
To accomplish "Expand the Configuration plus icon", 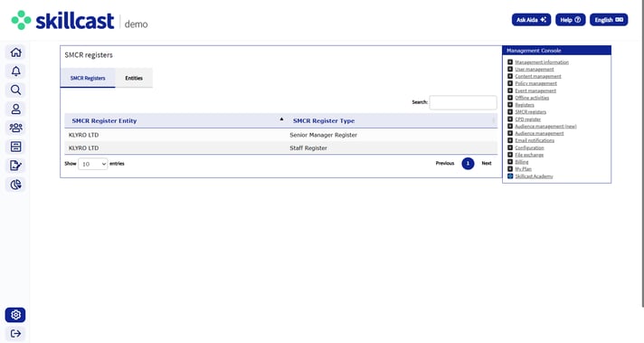I will pyautogui.click(x=510, y=148).
